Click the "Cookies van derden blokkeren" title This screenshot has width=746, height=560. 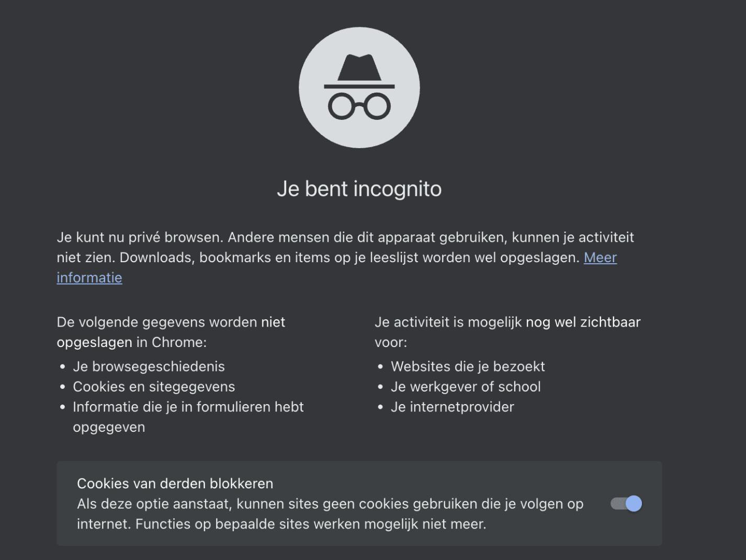point(175,484)
